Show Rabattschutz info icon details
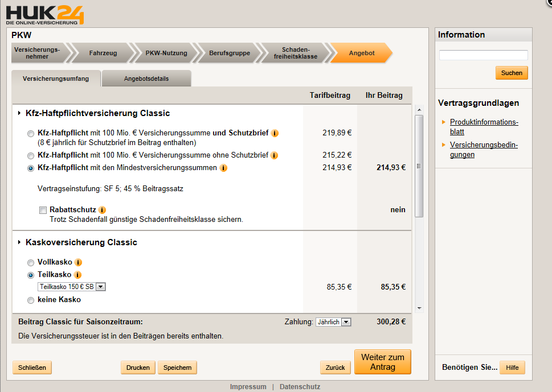 coord(102,210)
